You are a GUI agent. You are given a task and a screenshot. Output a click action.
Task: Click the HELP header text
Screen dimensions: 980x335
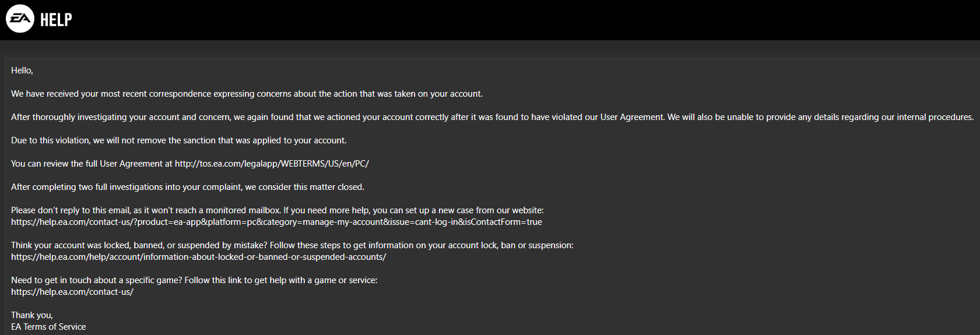(56, 20)
